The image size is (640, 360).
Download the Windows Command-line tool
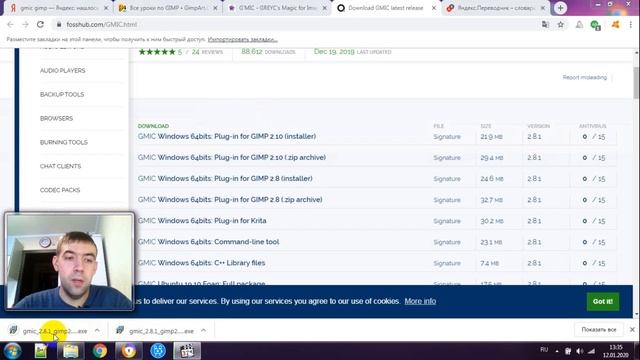209,242
